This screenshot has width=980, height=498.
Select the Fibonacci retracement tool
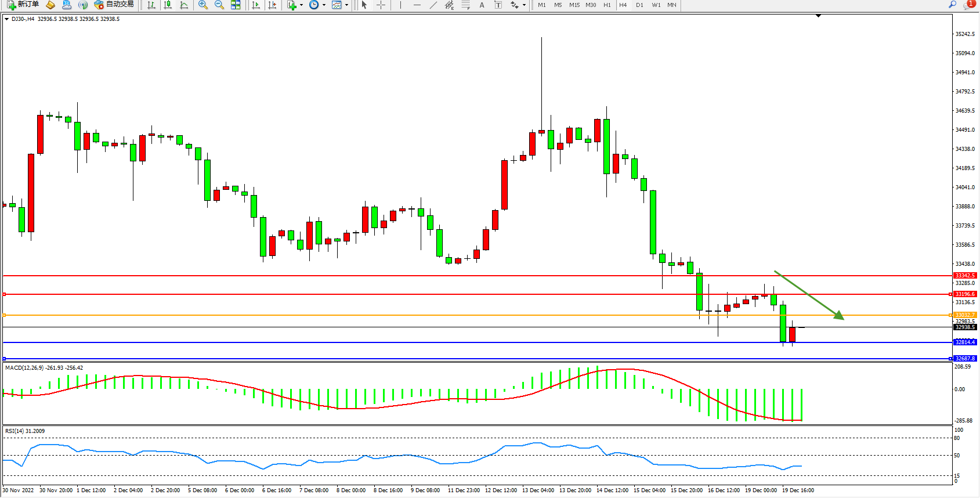tap(465, 5)
